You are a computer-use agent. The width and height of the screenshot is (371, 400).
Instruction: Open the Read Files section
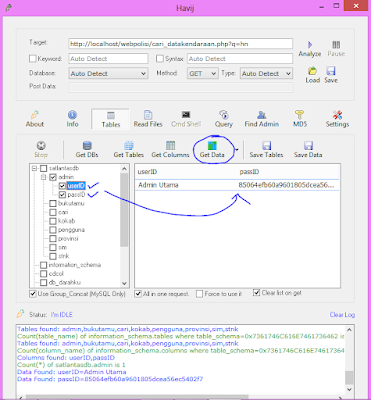click(x=148, y=119)
